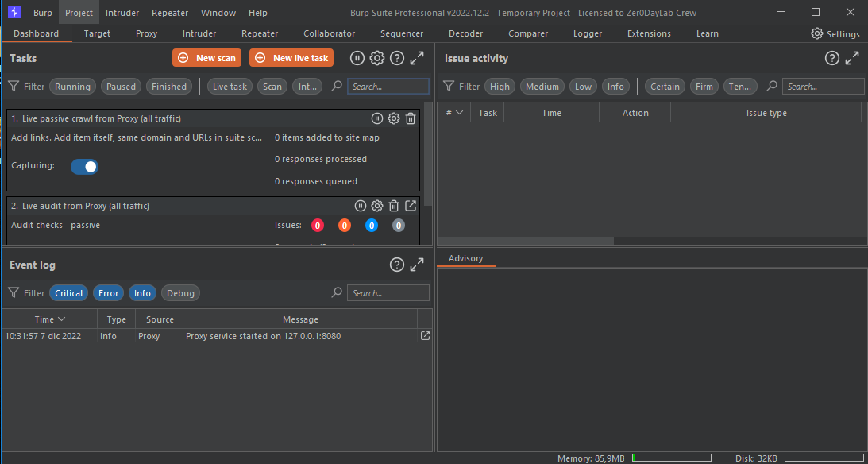Toggle the Capturing switch off
868x464 pixels.
(x=85, y=167)
